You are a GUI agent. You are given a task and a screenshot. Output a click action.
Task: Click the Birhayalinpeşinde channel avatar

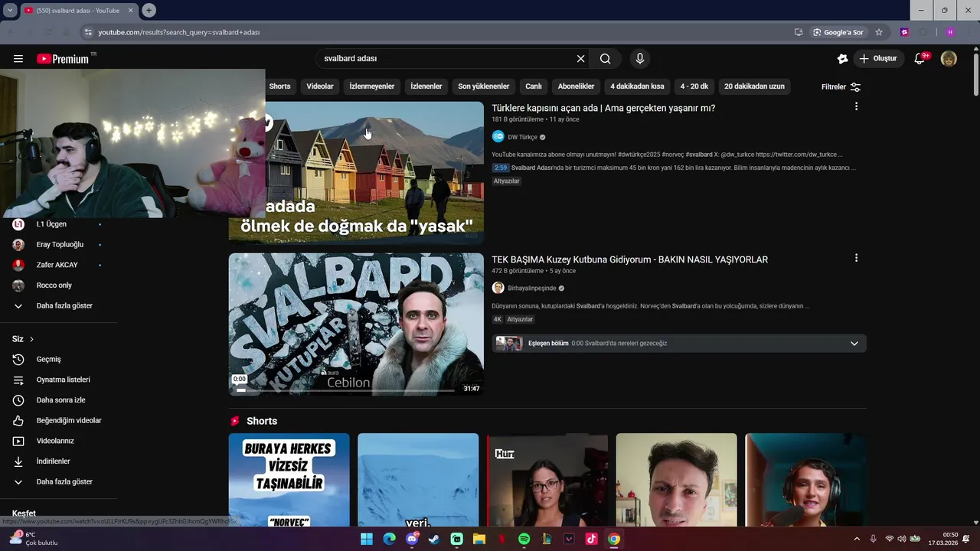pos(498,289)
